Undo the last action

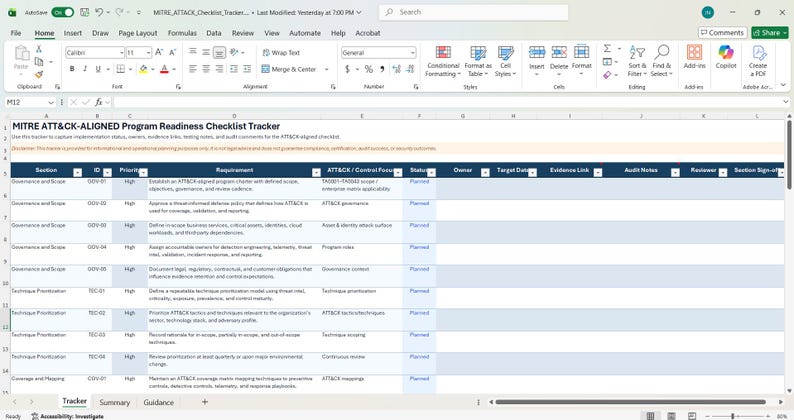tap(99, 12)
